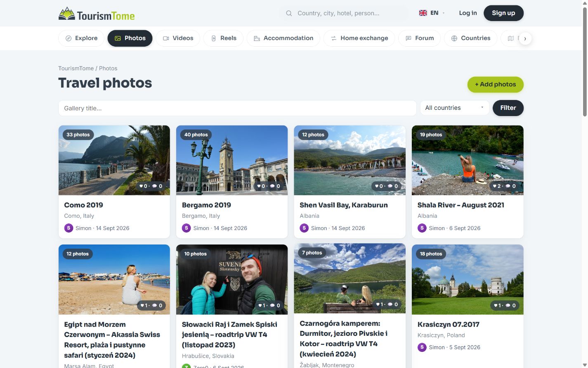Viewport: 588px width, 368px height.
Task: Click Simon's avatar under Bergamo 2019
Action: pyautogui.click(x=187, y=228)
